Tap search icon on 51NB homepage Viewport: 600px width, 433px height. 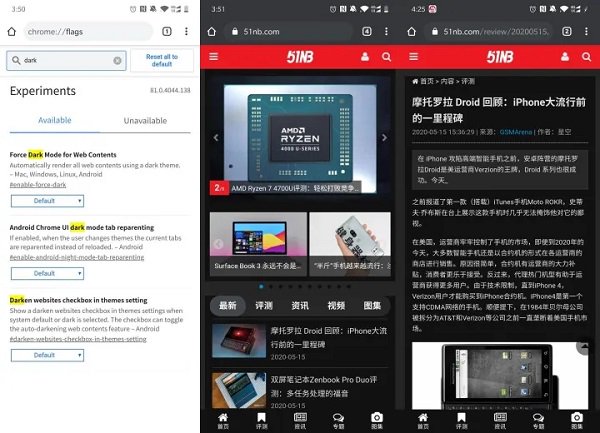pos(386,57)
